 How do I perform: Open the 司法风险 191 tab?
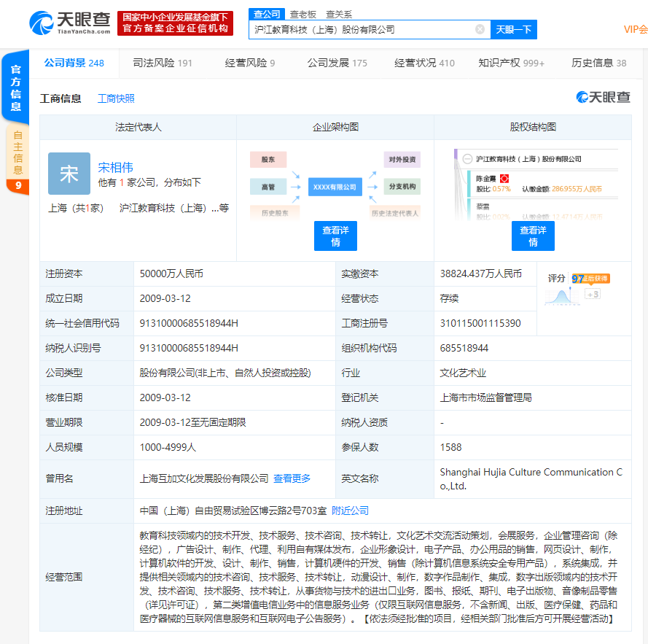(163, 63)
